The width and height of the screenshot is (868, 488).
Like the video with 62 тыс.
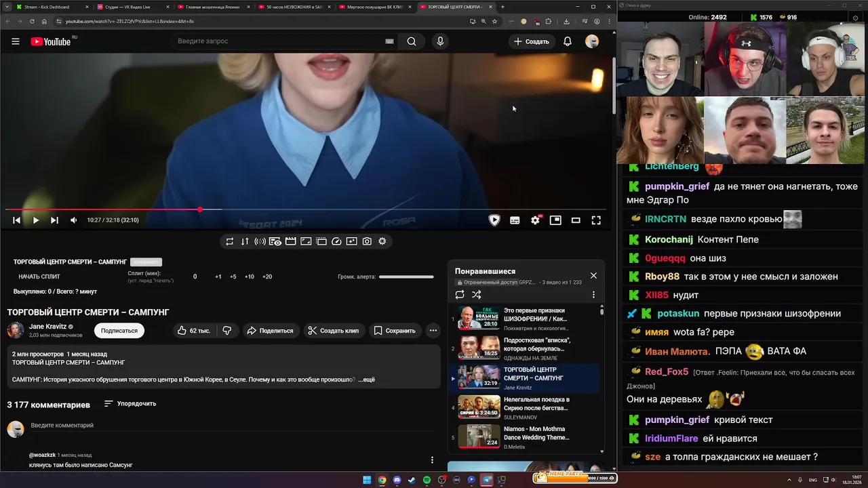193,331
